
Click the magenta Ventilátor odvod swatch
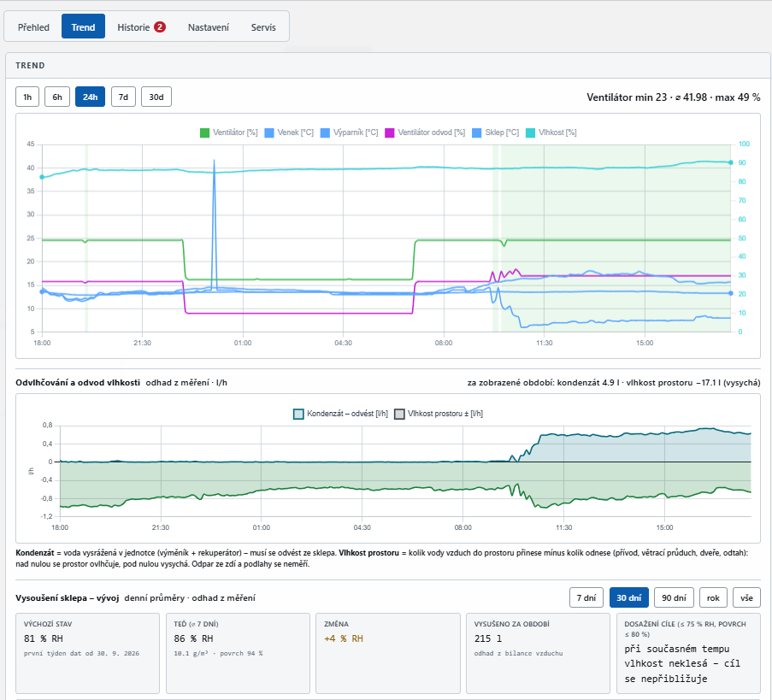click(390, 133)
